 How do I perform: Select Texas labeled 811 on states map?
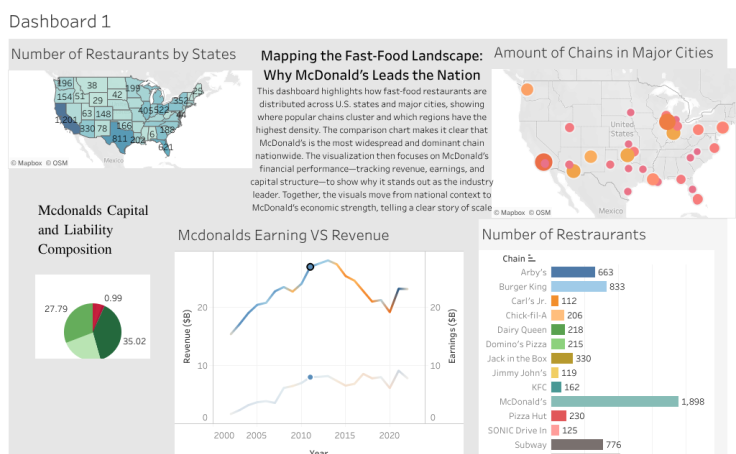(118, 139)
